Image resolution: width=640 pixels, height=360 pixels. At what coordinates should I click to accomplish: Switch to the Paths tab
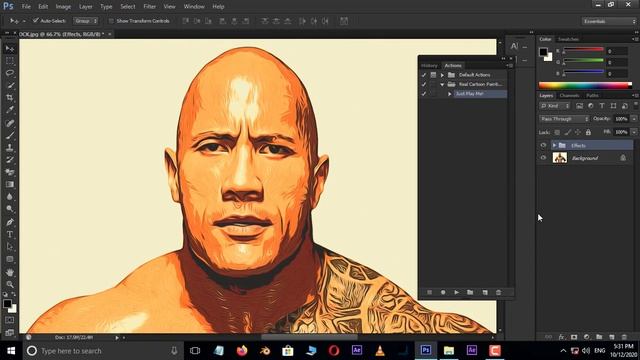pos(592,96)
